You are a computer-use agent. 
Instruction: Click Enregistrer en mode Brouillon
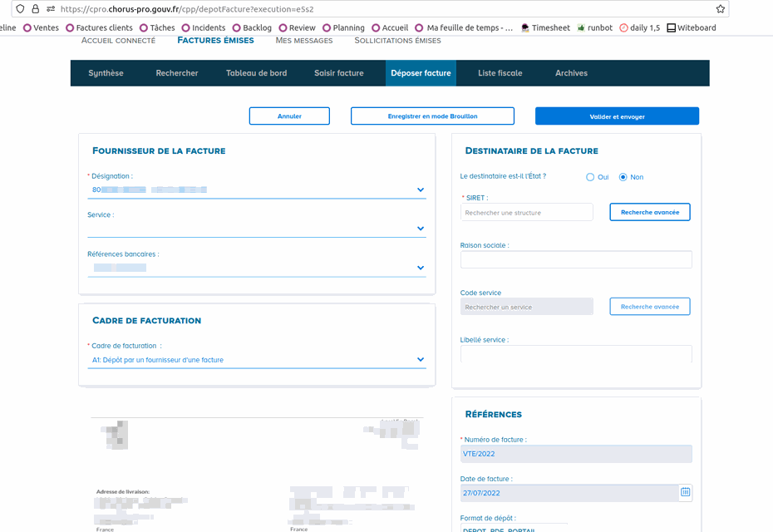tap(432, 116)
